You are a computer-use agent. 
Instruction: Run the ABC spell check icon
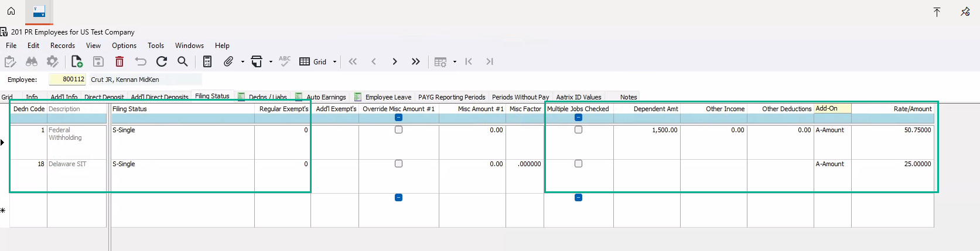tap(285, 61)
